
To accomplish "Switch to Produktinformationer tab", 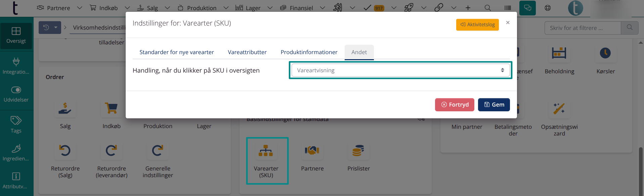I will [x=309, y=52].
